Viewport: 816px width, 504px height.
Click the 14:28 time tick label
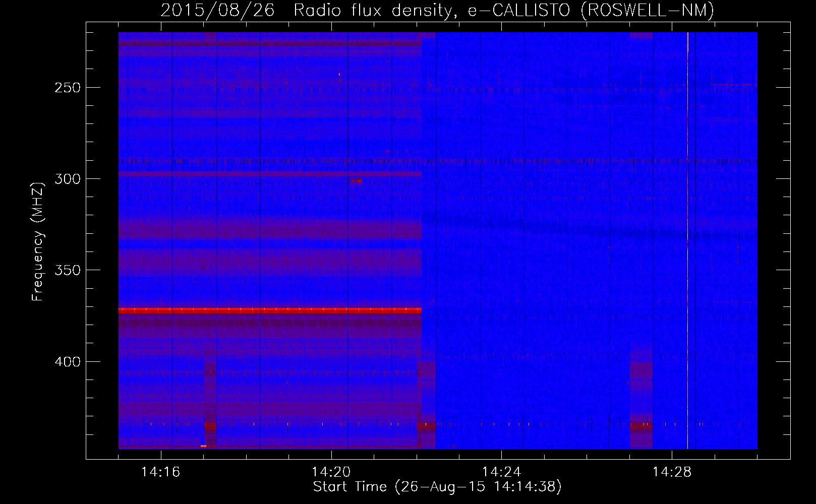[672, 472]
